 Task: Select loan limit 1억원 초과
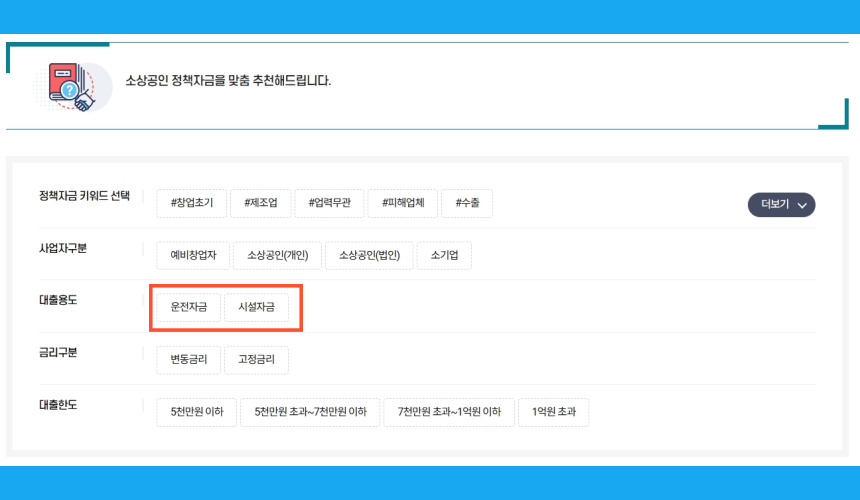click(x=553, y=412)
